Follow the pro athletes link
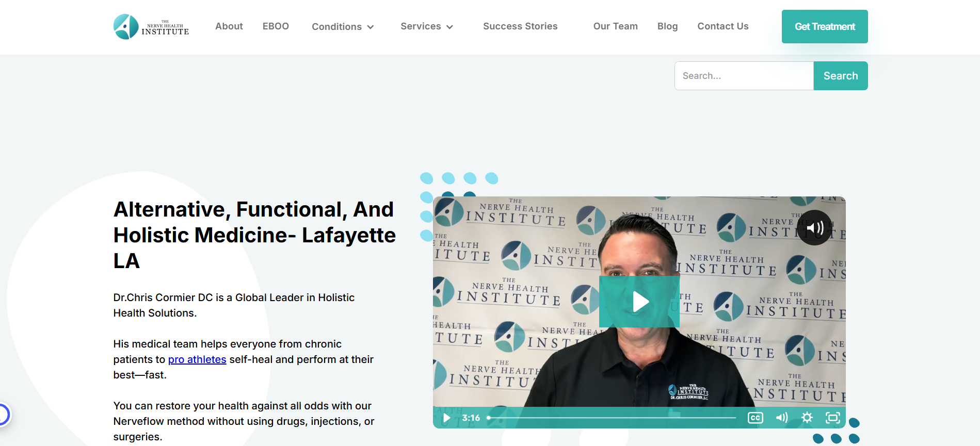 tap(197, 359)
